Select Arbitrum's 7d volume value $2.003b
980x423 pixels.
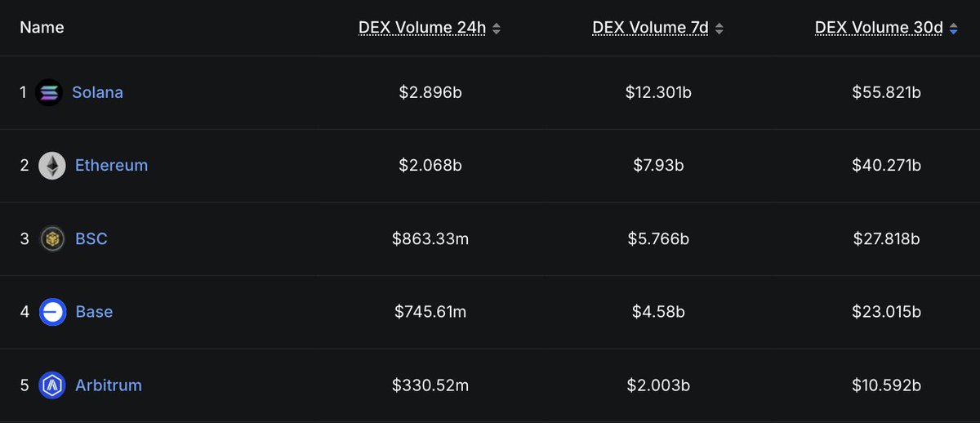click(658, 385)
